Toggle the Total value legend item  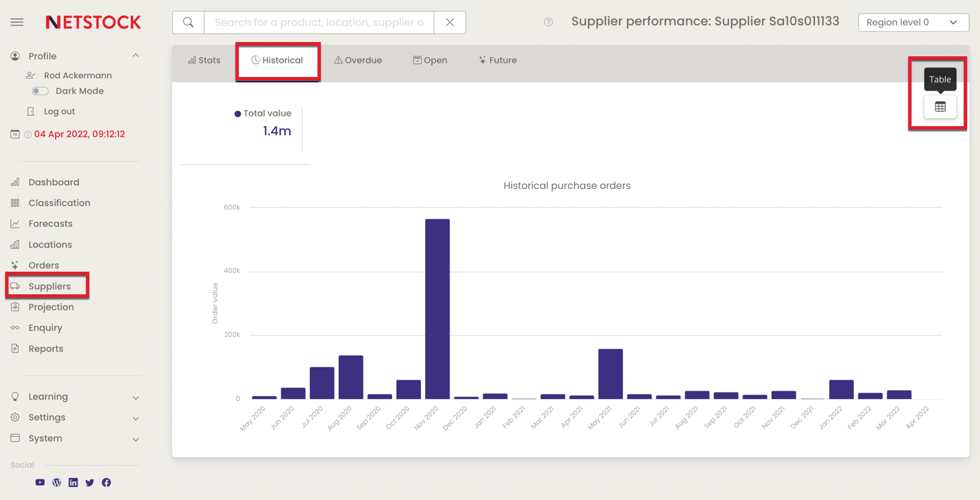[x=263, y=113]
